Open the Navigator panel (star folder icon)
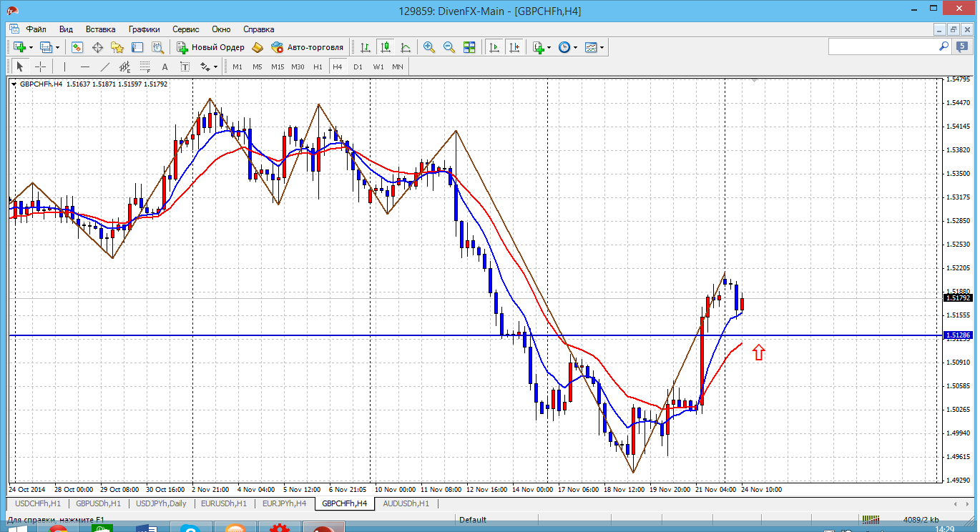980x532 pixels. point(117,47)
